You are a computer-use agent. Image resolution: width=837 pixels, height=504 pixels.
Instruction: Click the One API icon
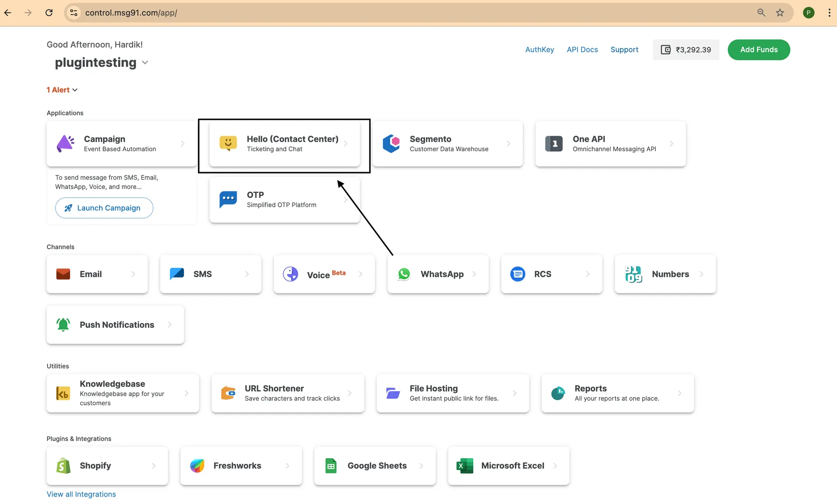click(x=554, y=144)
